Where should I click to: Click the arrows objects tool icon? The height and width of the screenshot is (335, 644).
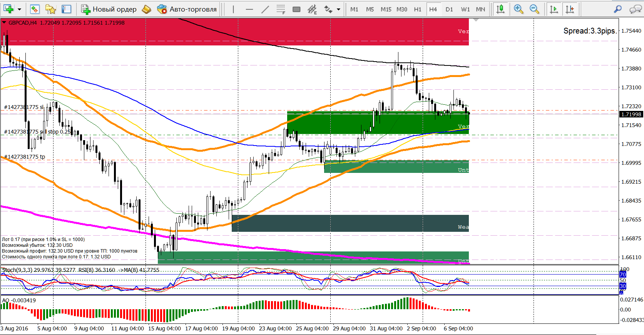[x=328, y=9]
